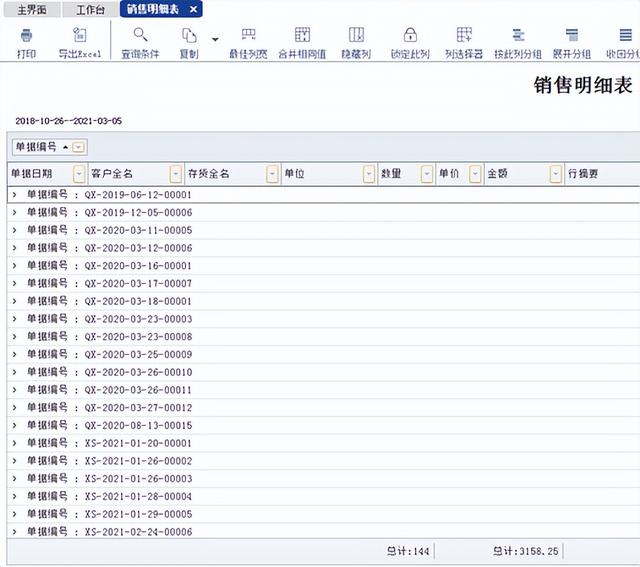Switch to the 主界面 tab
Screen dimensions: 640x567
coord(32,9)
